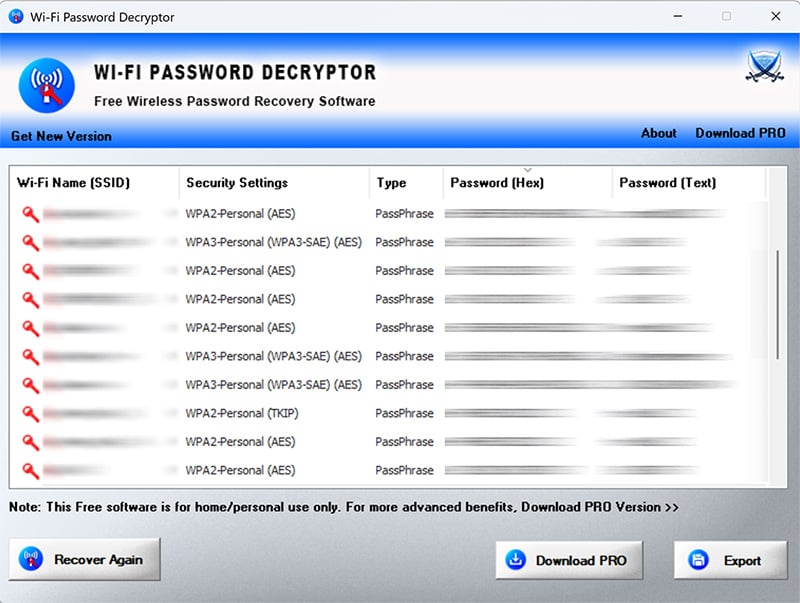
Task: Click the key icon in the first row
Action: click(30, 214)
